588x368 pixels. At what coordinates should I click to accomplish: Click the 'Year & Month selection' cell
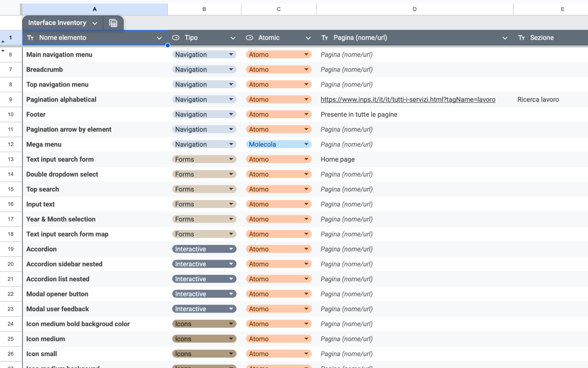click(x=95, y=219)
